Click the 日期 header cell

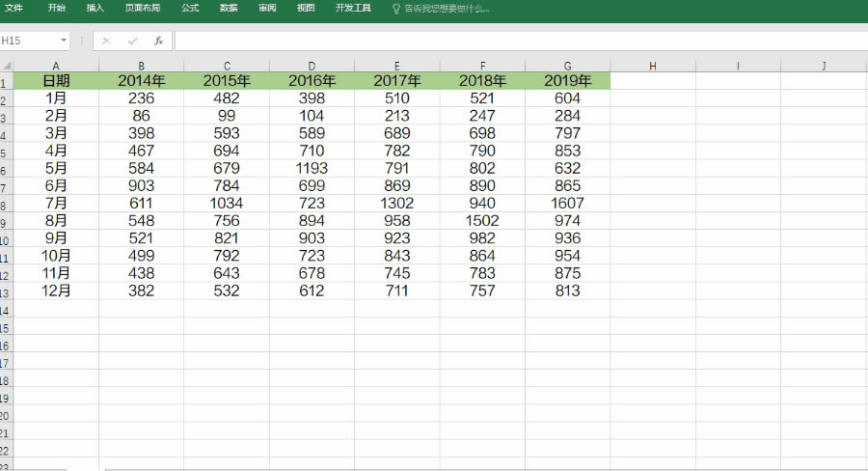pos(56,81)
